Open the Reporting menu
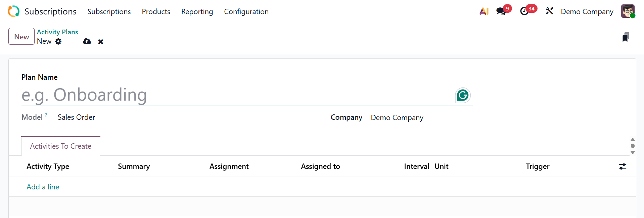Screen dimensions: 644x218 pyautogui.click(x=197, y=11)
